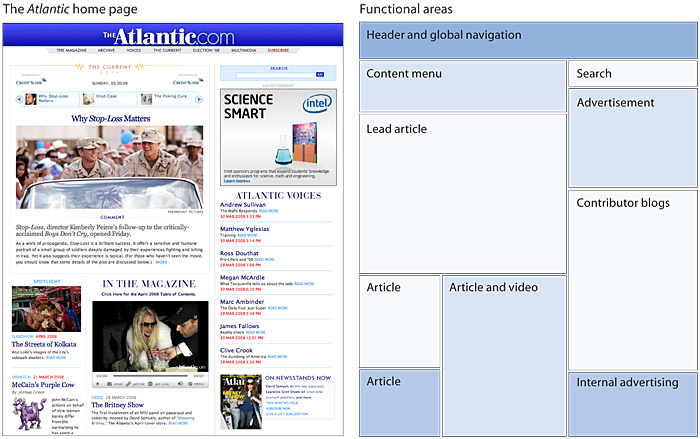The height and width of the screenshot is (439, 700).
Task: Select the Multimedia navigation item
Action: [x=243, y=49]
